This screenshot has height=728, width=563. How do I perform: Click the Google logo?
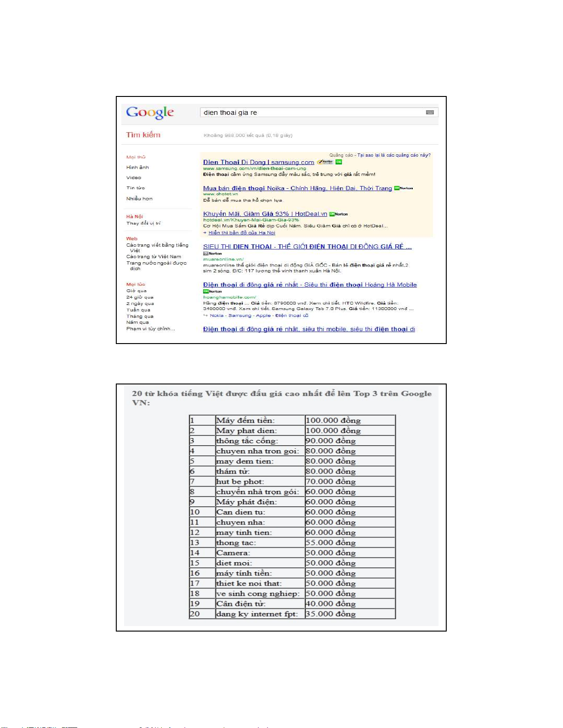click(x=150, y=113)
